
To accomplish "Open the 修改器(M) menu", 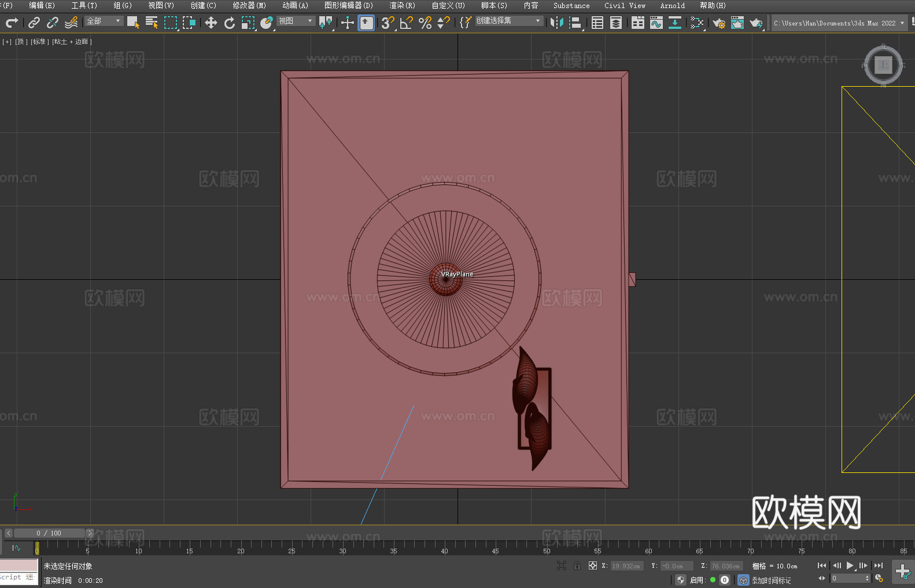I will pos(249,5).
